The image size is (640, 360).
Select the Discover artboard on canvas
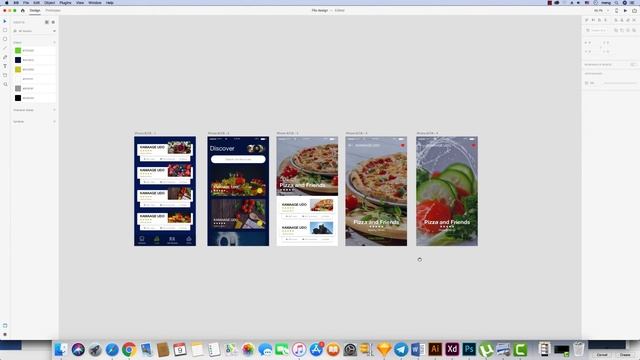(238, 191)
